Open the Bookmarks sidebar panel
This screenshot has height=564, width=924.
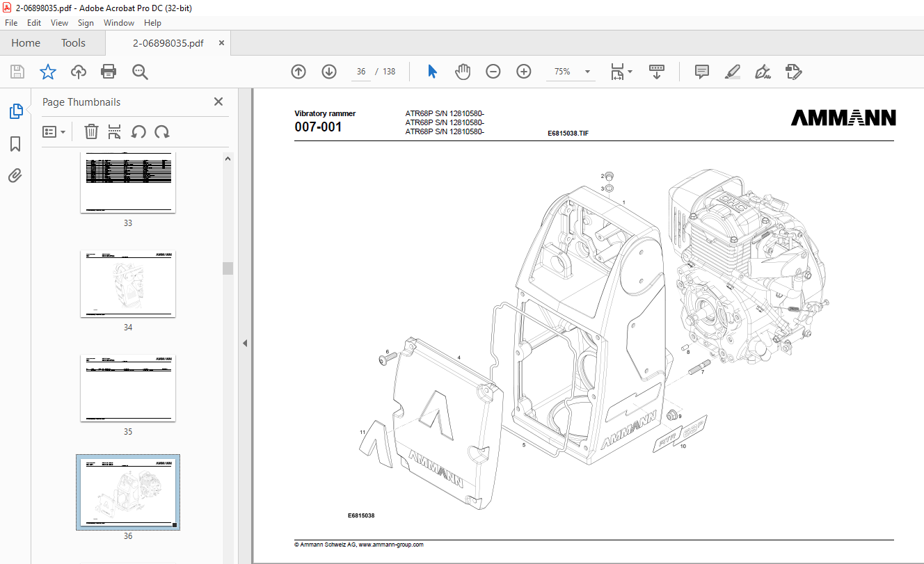click(x=15, y=144)
